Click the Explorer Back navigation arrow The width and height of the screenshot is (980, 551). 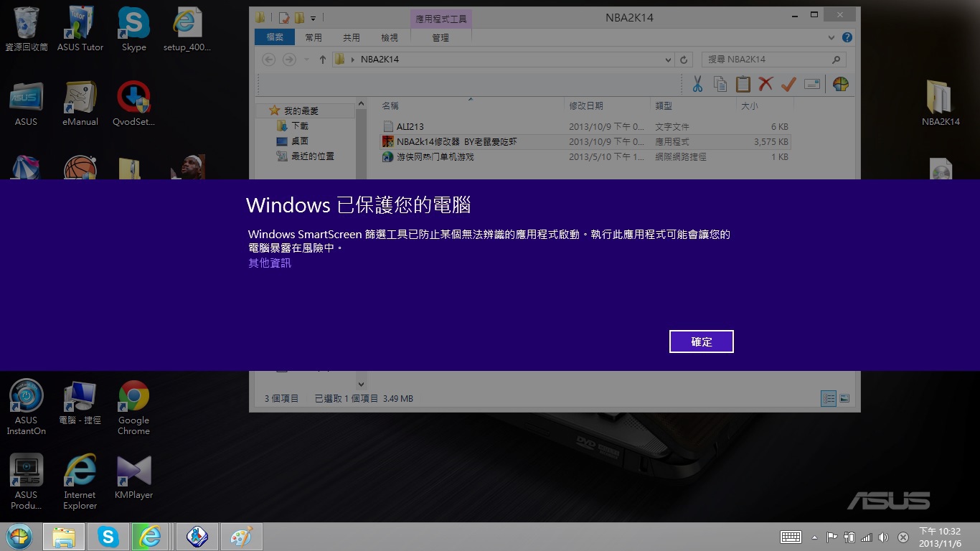pos(269,60)
